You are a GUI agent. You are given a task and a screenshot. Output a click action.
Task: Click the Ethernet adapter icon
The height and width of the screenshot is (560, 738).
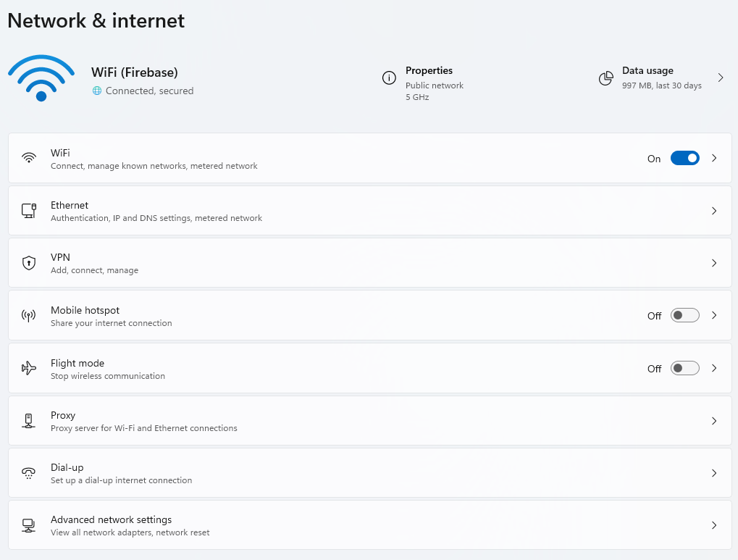28,210
